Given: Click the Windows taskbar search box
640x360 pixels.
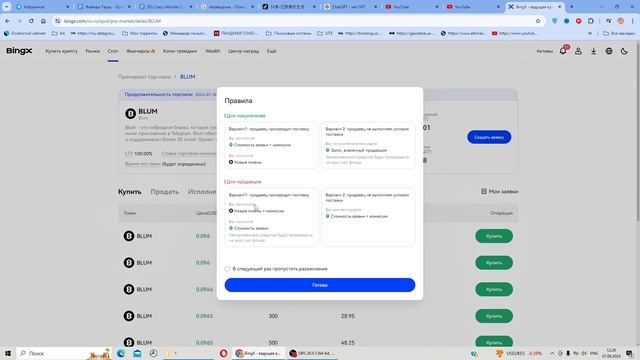Looking at the screenshot, I should (64, 353).
